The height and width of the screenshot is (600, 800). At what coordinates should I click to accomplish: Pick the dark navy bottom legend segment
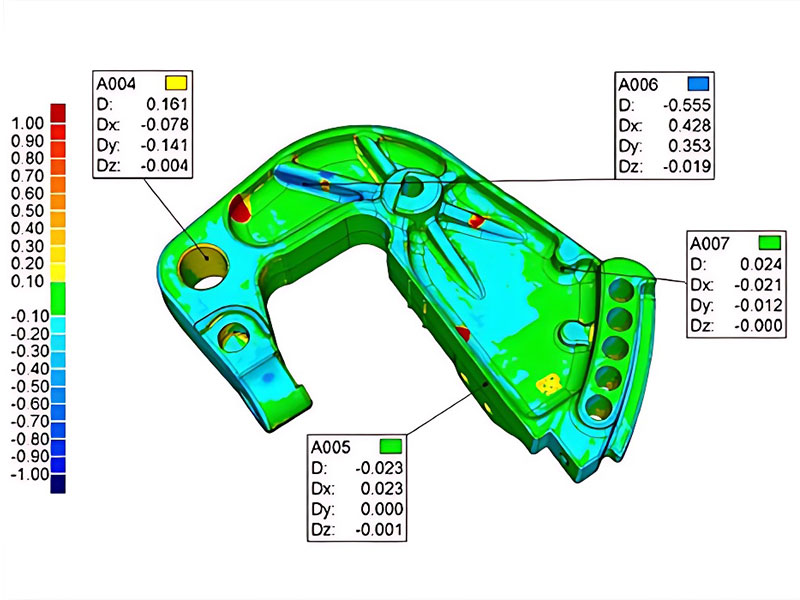(58, 484)
